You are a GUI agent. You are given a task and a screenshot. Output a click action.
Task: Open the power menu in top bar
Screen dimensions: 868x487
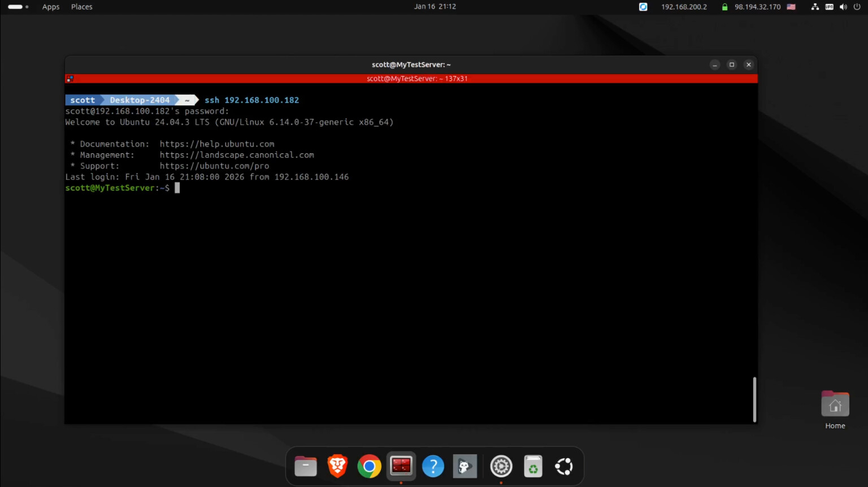(x=857, y=7)
